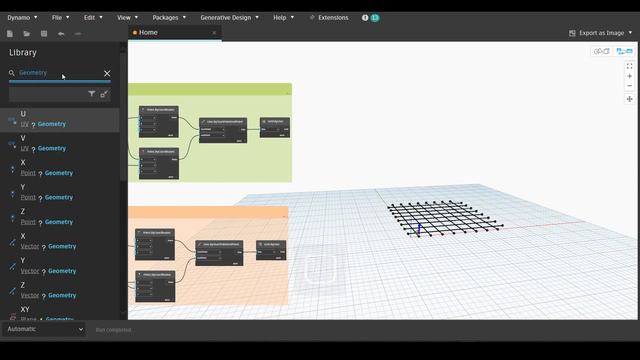
Task: Click the Export as Image icon
Action: (x=572, y=33)
